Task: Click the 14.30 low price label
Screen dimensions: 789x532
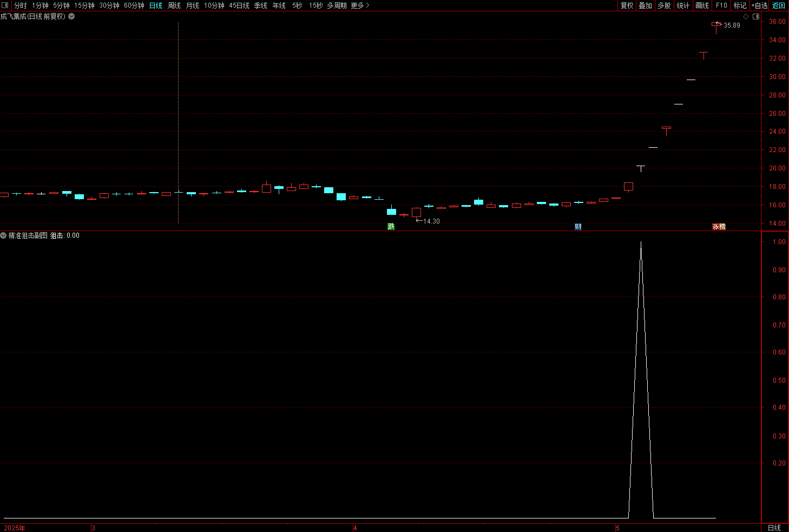Action: pyautogui.click(x=431, y=221)
